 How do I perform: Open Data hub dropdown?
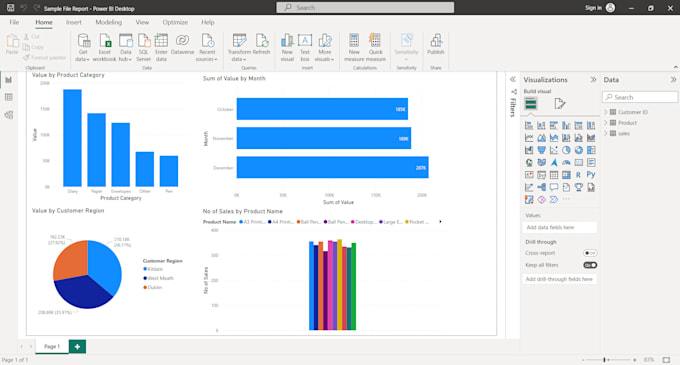[125, 48]
